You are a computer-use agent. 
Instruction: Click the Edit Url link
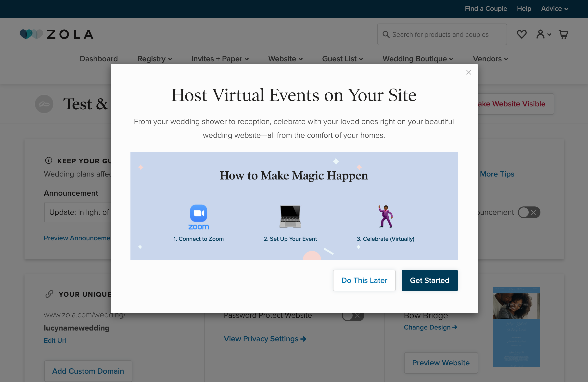(55, 341)
